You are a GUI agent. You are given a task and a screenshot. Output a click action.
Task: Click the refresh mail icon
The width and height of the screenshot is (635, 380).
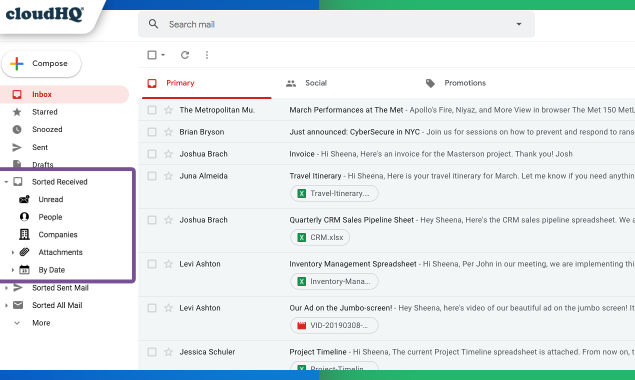click(185, 55)
